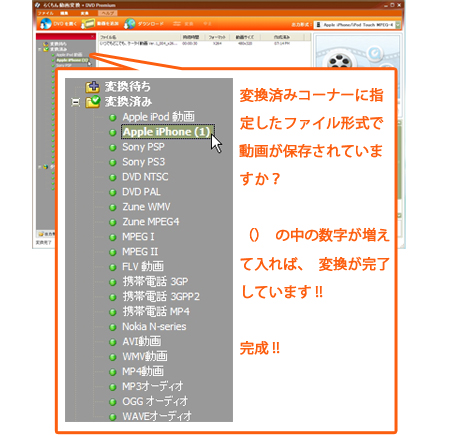
Task: Click green dot icon beside DVD NTSC
Action: click(x=113, y=177)
